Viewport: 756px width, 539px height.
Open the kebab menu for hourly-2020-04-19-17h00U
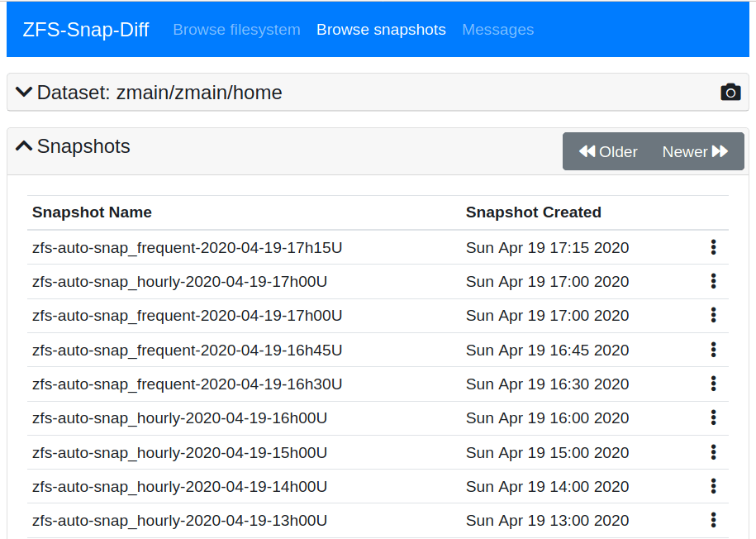713,281
